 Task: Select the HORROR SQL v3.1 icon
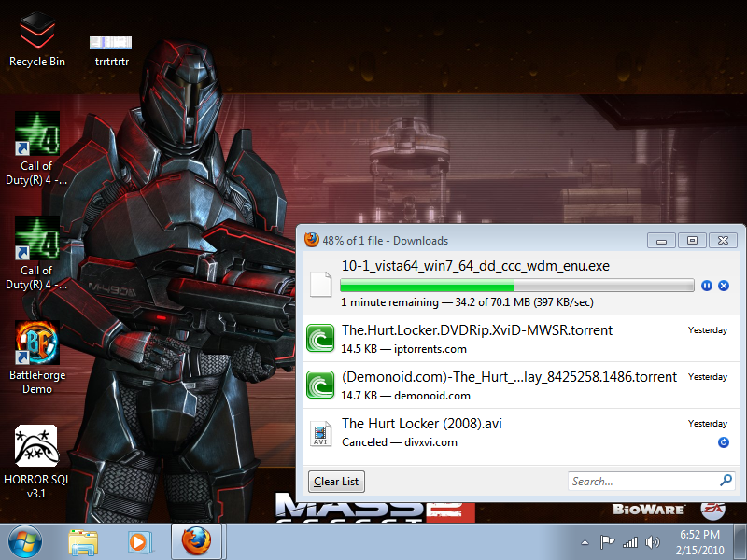(x=36, y=462)
